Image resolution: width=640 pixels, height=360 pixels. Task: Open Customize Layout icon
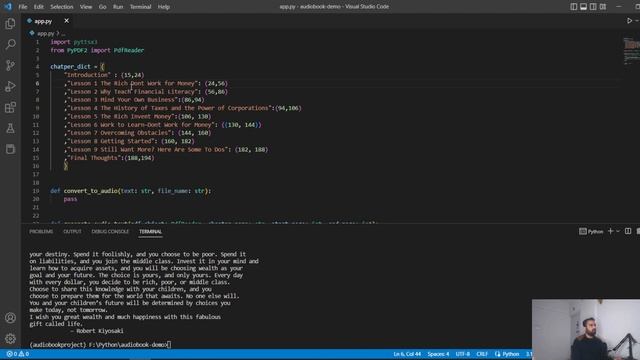coord(603,7)
